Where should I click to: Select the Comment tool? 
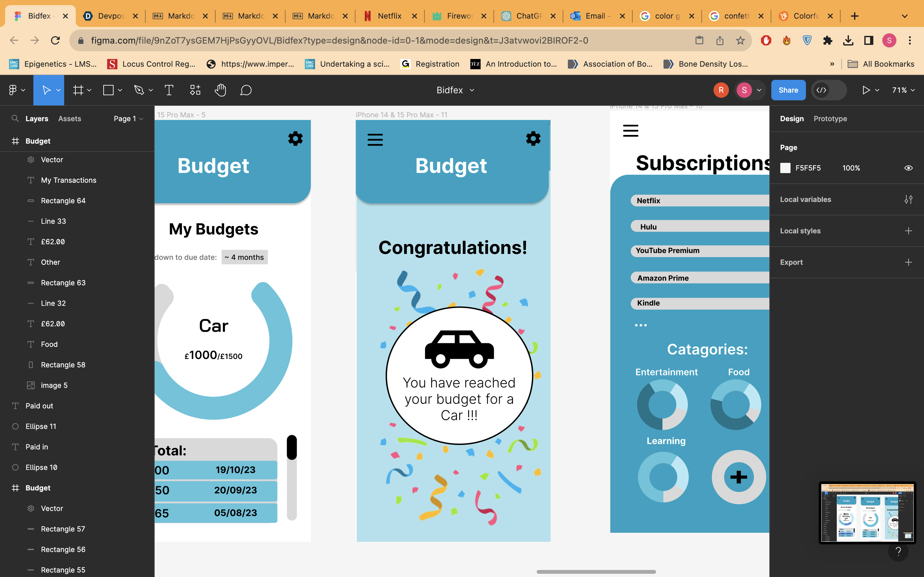pos(246,90)
